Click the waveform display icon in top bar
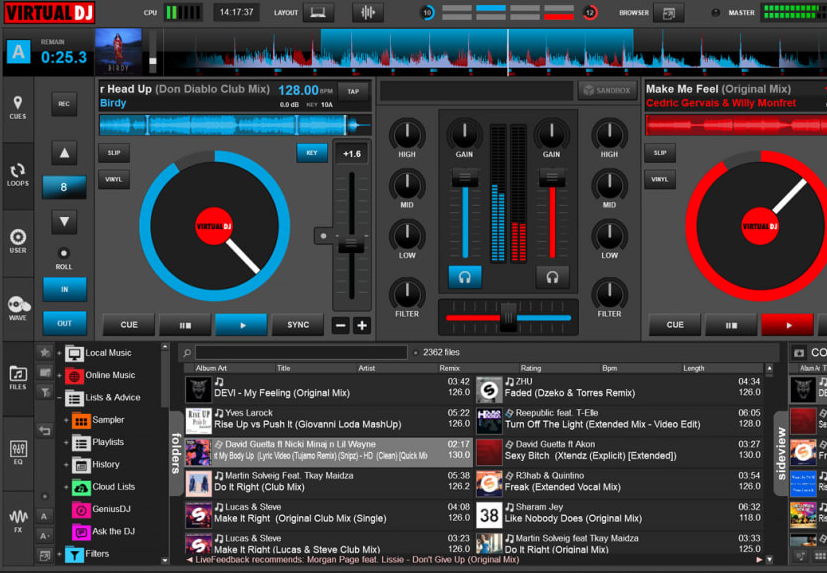This screenshot has width=827, height=573. click(368, 12)
